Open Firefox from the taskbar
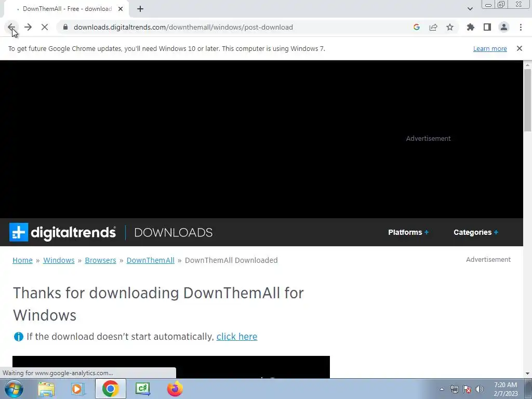532x399 pixels. 175,389
